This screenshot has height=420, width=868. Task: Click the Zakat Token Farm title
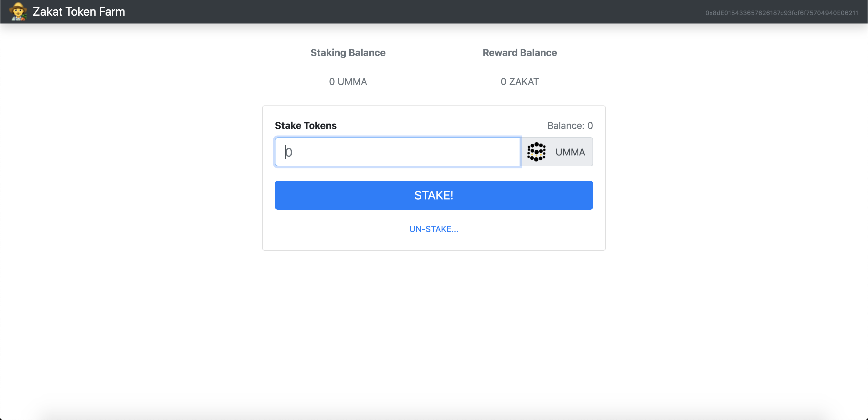coord(78,12)
